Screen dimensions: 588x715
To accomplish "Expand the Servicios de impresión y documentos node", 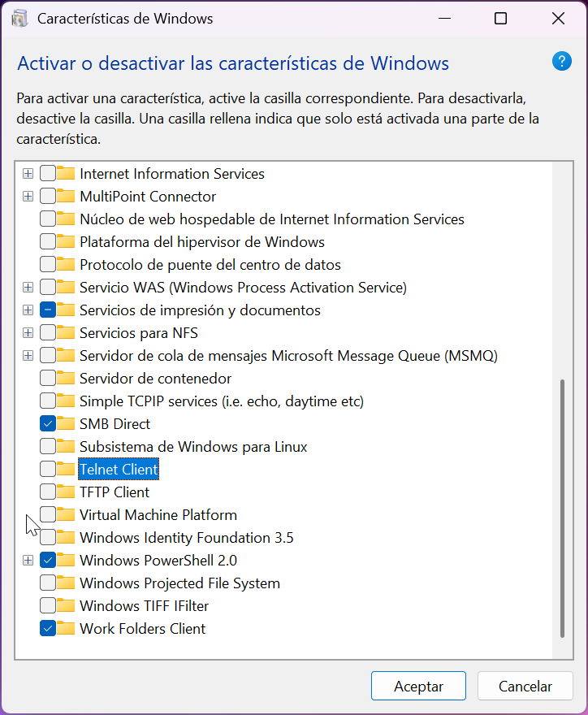I will tap(28, 310).
